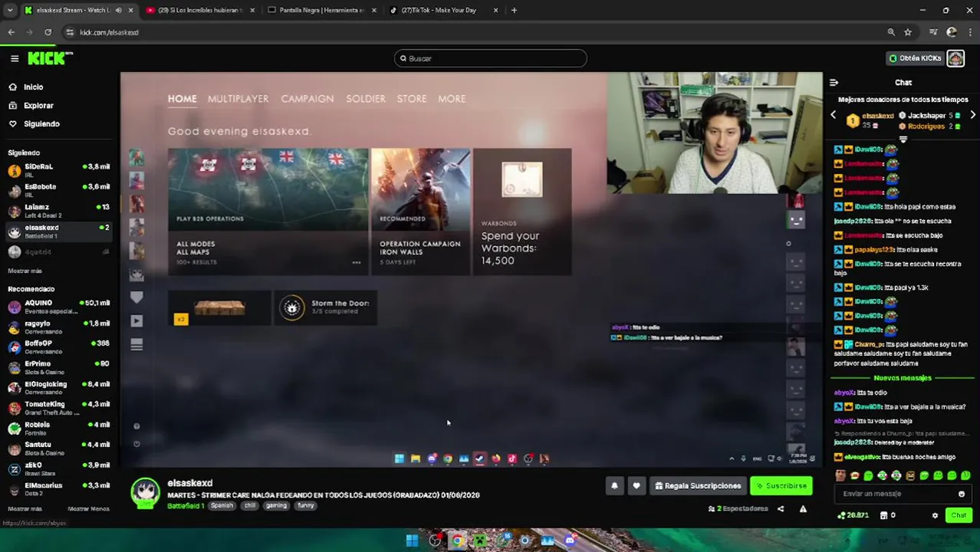This screenshot has width=980, height=552.
Task: Open ElGlogloking recommended channel
Action: (x=58, y=388)
